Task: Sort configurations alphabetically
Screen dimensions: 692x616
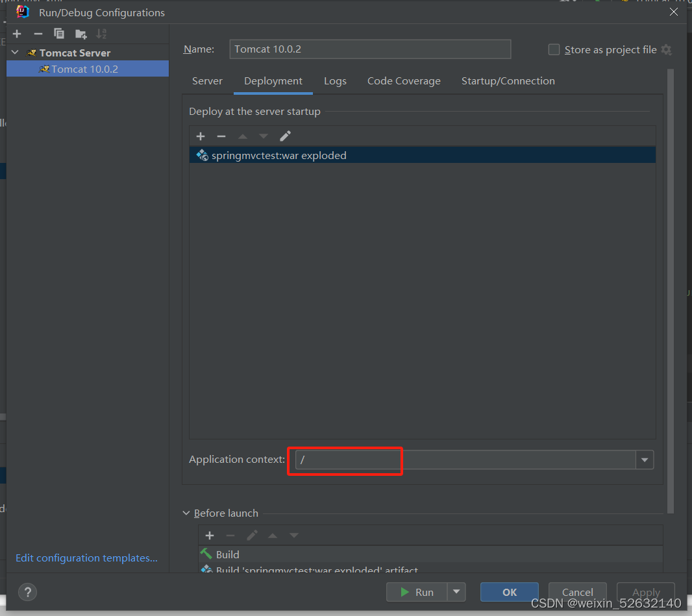Action: point(101,34)
